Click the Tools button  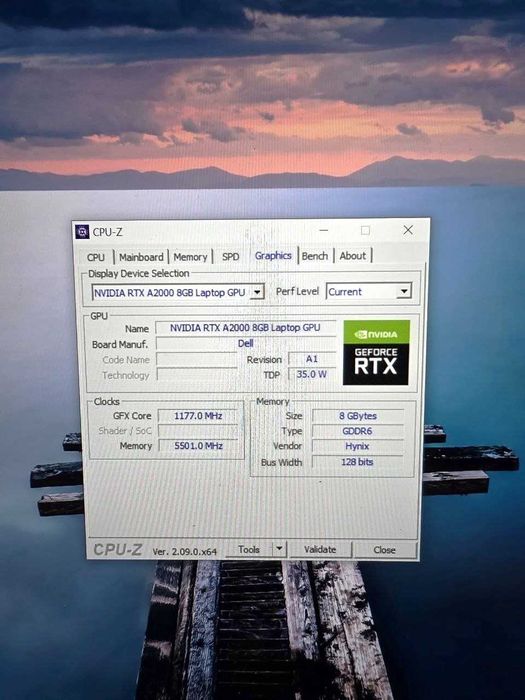tap(249, 550)
